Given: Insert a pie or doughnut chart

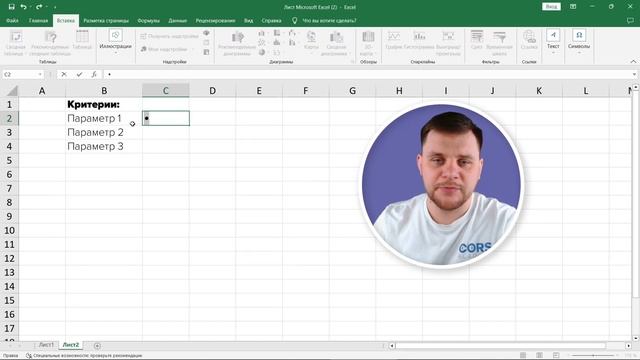Looking at the screenshot, I should click(262, 52).
